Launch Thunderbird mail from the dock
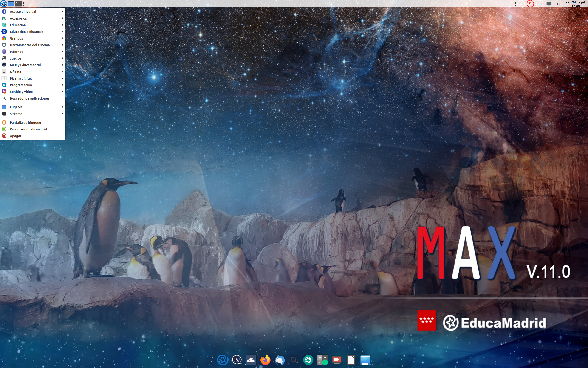Image resolution: width=588 pixels, height=368 pixels. [x=280, y=360]
